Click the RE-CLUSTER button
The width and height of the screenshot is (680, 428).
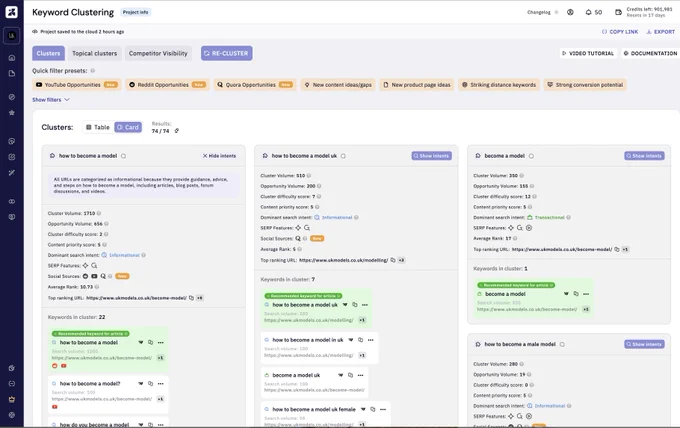click(226, 53)
